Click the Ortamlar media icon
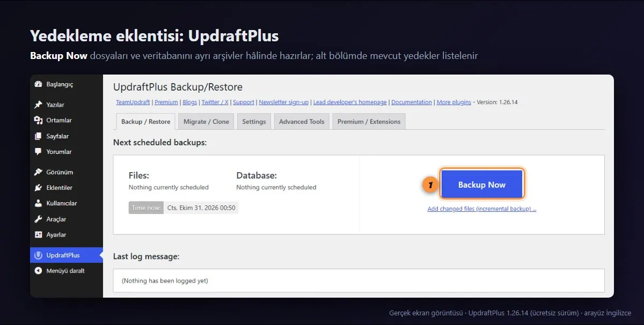The height and width of the screenshot is (325, 644). [38, 120]
